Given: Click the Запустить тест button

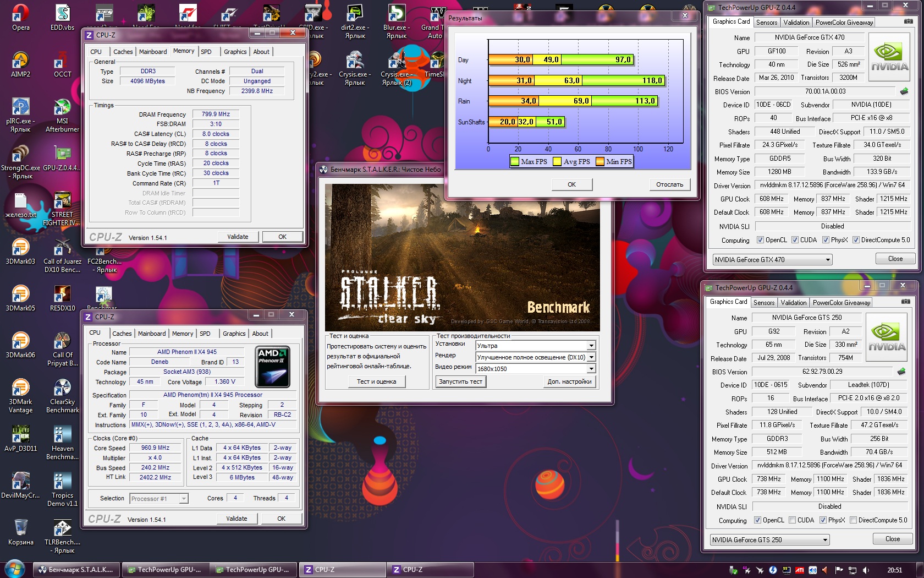Looking at the screenshot, I should [x=461, y=381].
